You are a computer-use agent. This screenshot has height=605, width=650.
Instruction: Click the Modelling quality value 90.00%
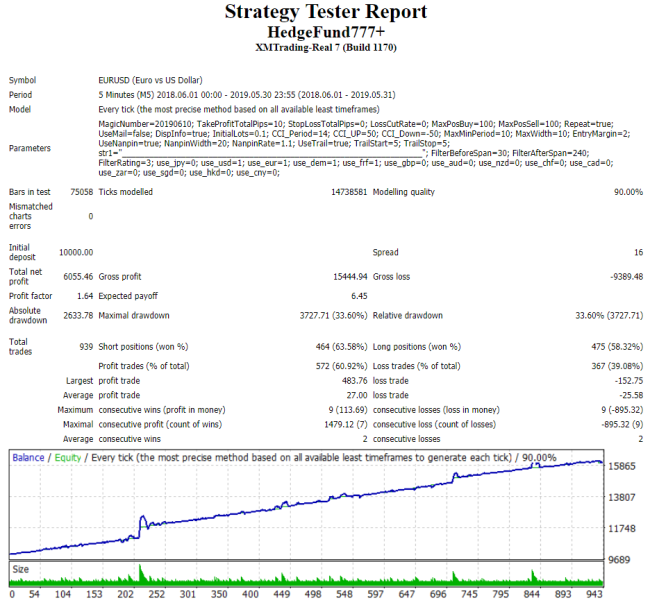coord(628,192)
